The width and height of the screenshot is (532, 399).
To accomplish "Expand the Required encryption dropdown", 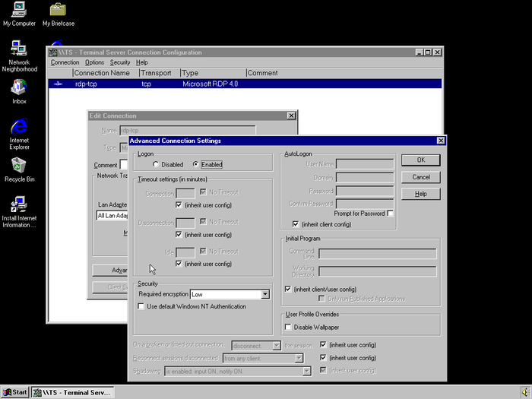I will point(265,294).
